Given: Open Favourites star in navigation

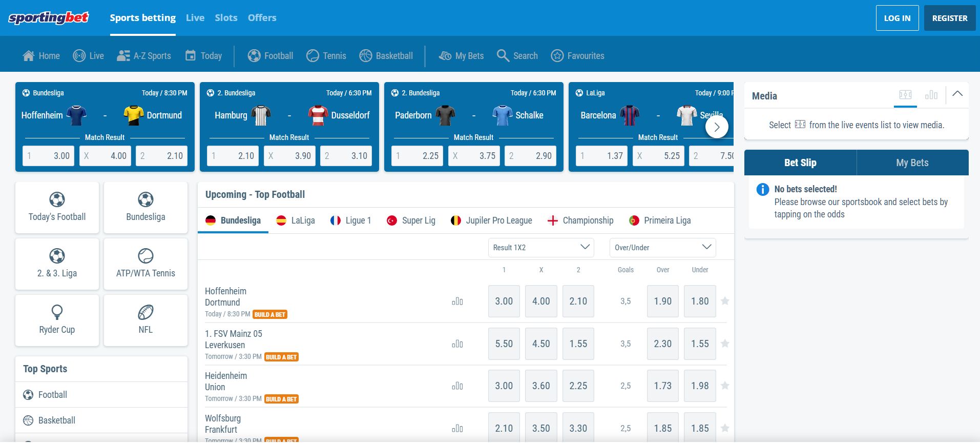Looking at the screenshot, I should (557, 56).
